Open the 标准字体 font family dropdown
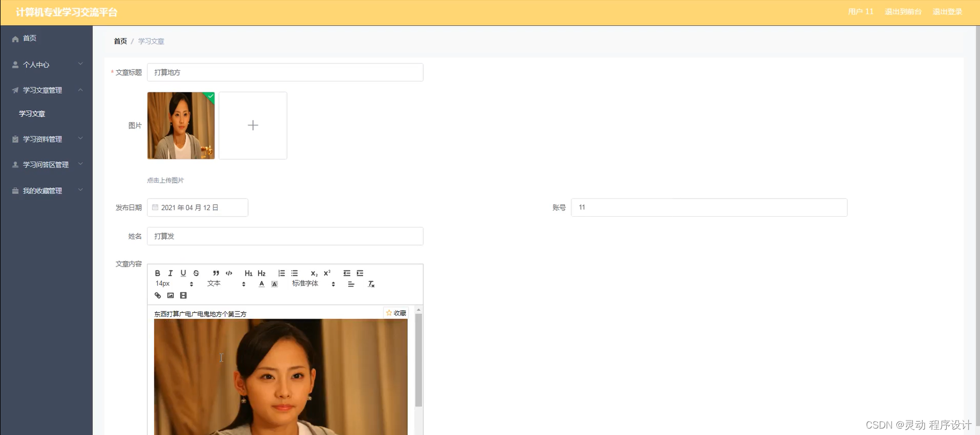 point(314,284)
